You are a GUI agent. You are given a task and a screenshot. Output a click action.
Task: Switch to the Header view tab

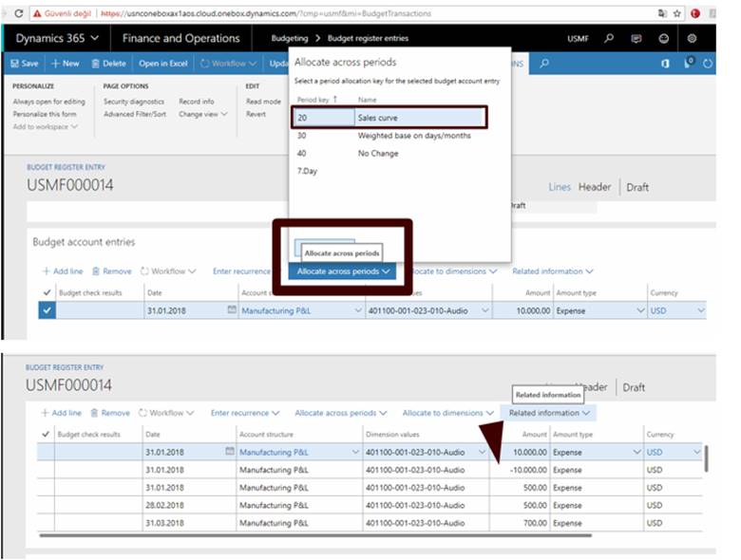click(595, 187)
